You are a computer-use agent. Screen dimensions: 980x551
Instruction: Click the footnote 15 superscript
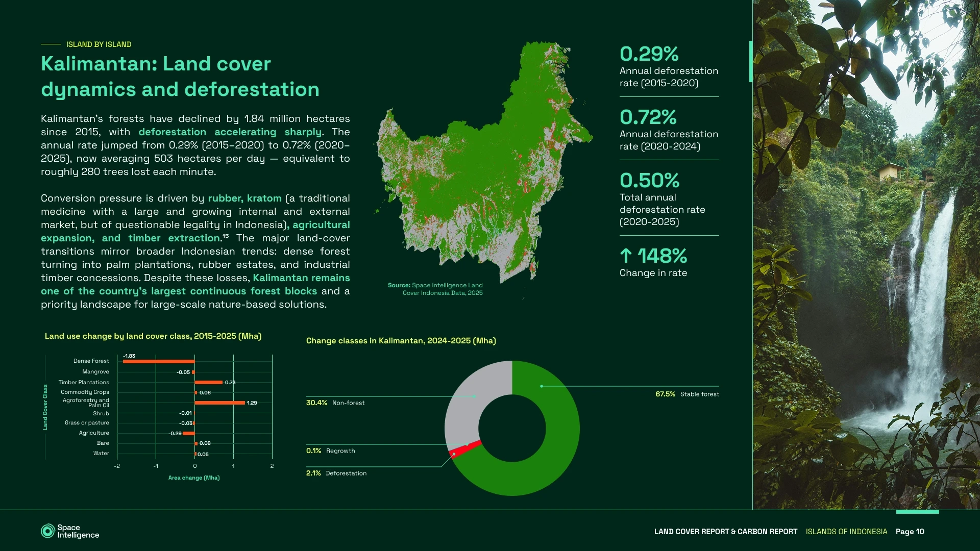(226, 236)
